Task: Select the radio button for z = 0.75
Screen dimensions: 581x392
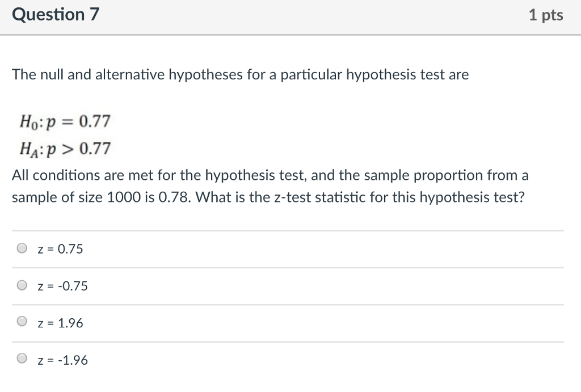Action: (22, 247)
